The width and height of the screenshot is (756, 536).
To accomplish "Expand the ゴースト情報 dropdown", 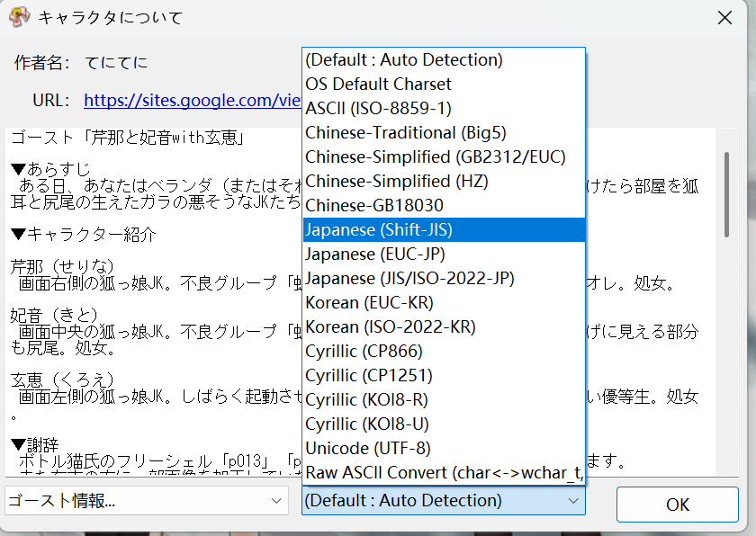I will pyautogui.click(x=146, y=501).
